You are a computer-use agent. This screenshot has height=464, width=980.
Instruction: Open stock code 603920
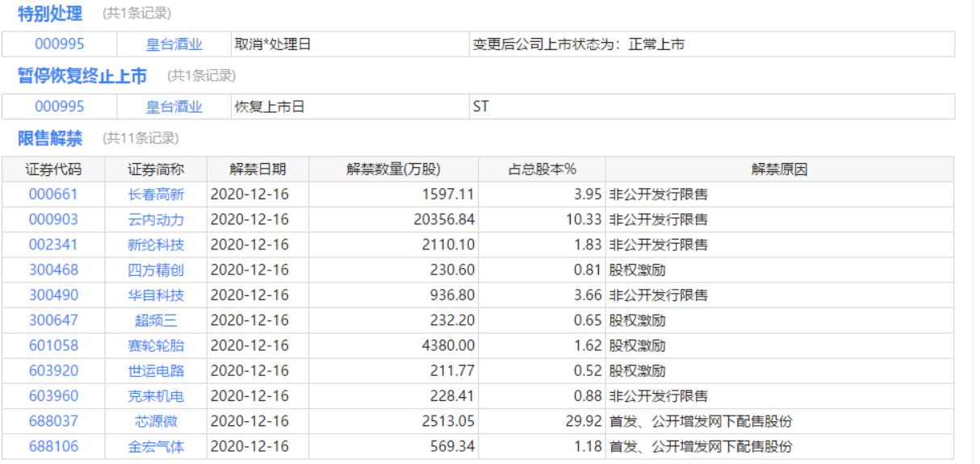(54, 370)
